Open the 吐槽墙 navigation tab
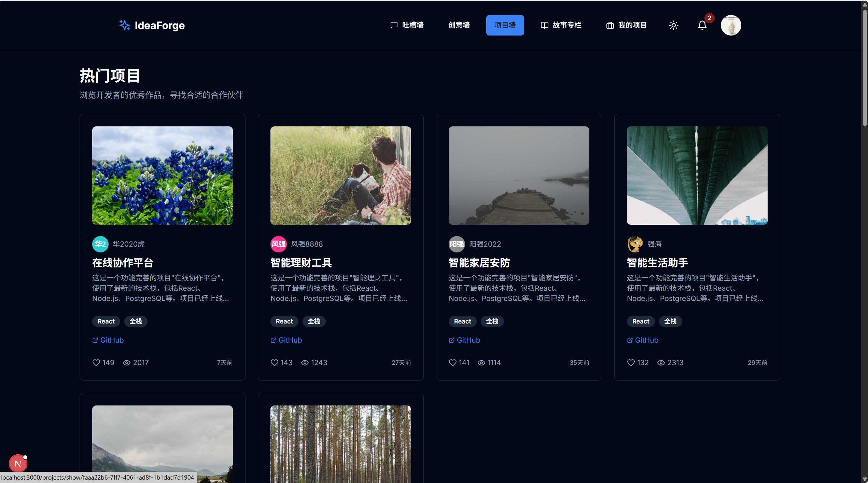The width and height of the screenshot is (868, 483). click(407, 25)
